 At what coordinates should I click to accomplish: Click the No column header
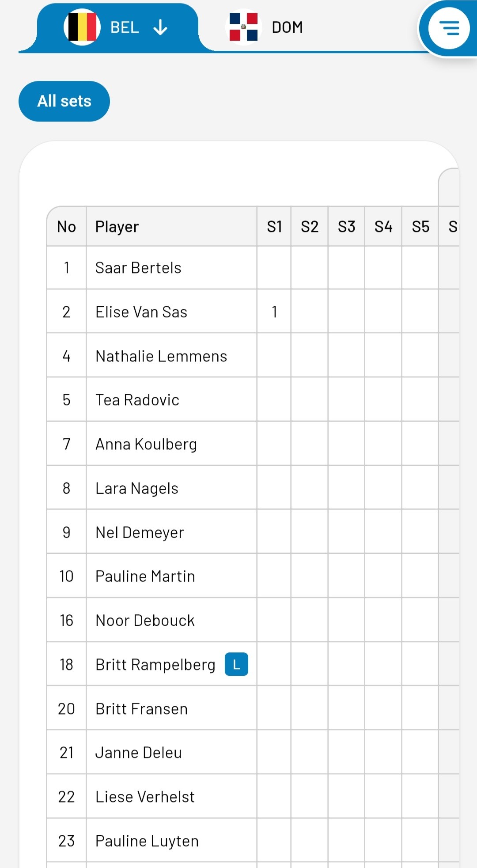pos(67,227)
